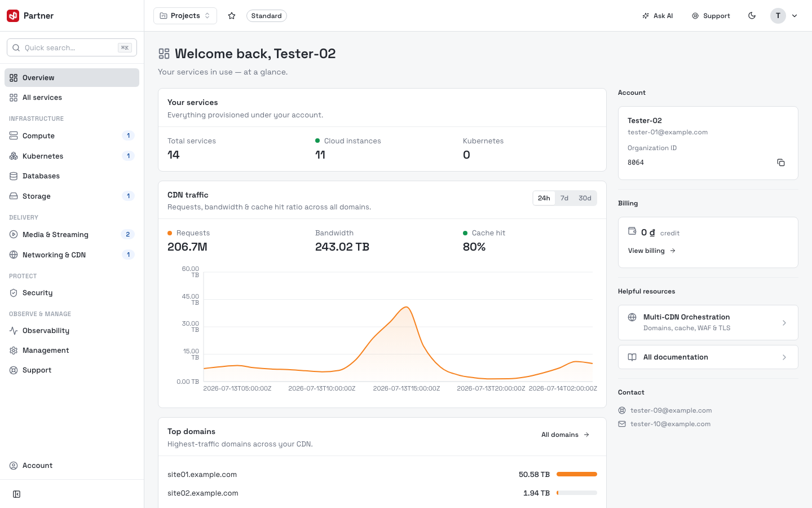Select the 24h time range
Image resolution: width=812 pixels, height=508 pixels.
pyautogui.click(x=544, y=198)
